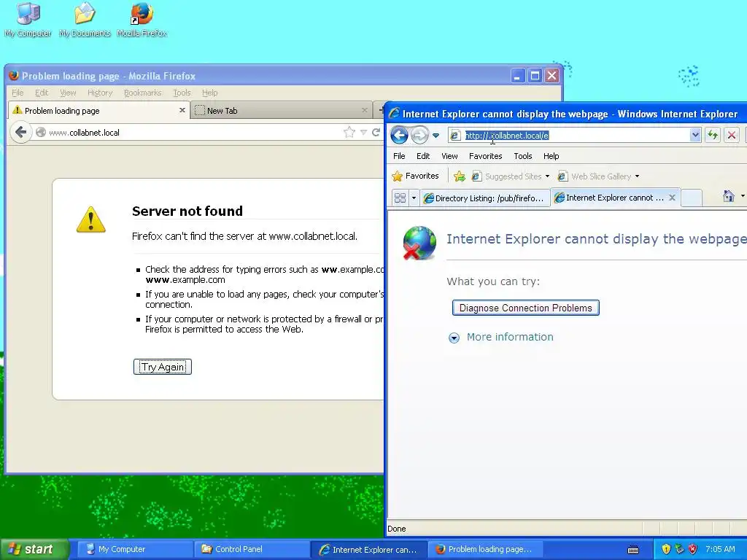Close Internet Explorer cannot display tab
747x560 pixels.
(672, 198)
